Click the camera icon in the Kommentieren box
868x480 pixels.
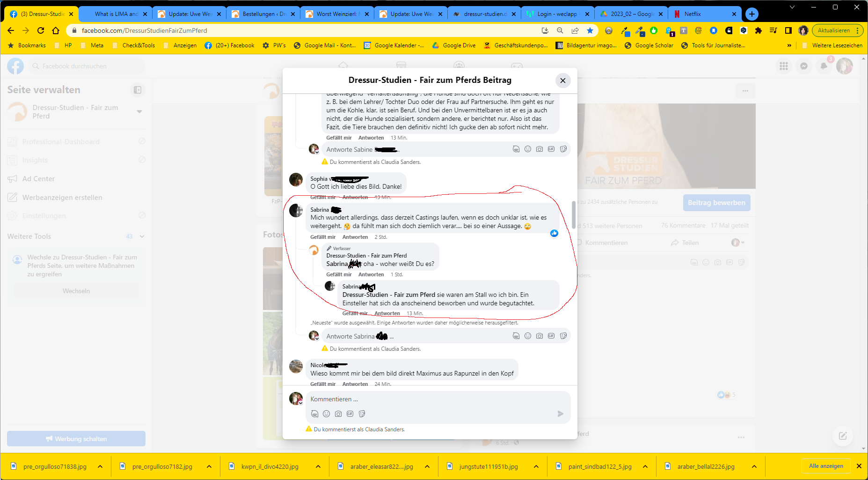click(338, 414)
